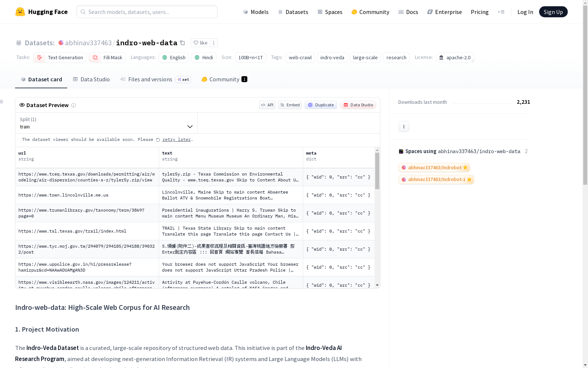
Task: Open the Community menu in top navigation
Action: [x=370, y=12]
